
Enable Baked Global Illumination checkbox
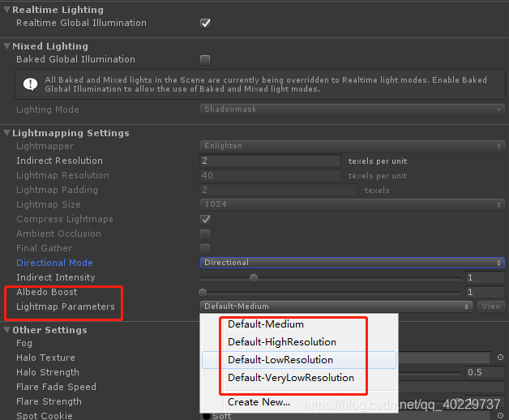click(205, 60)
